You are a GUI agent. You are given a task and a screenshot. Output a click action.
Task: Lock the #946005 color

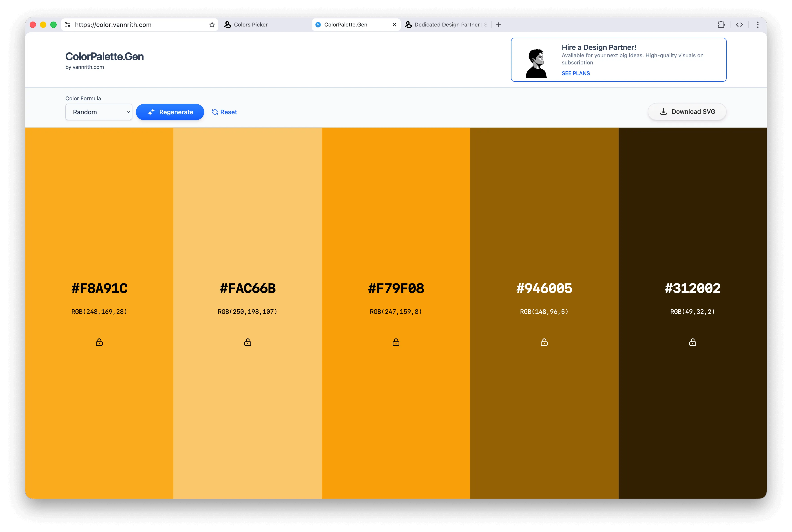point(544,342)
